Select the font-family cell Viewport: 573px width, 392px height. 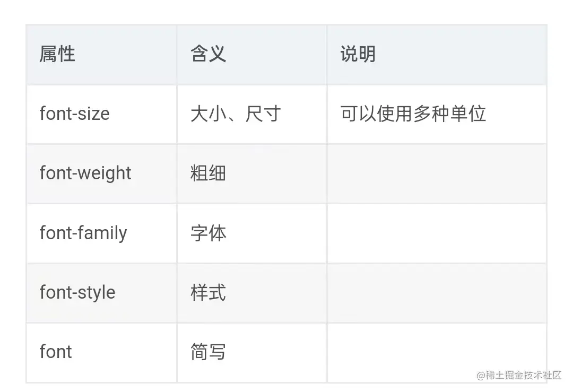(101, 233)
